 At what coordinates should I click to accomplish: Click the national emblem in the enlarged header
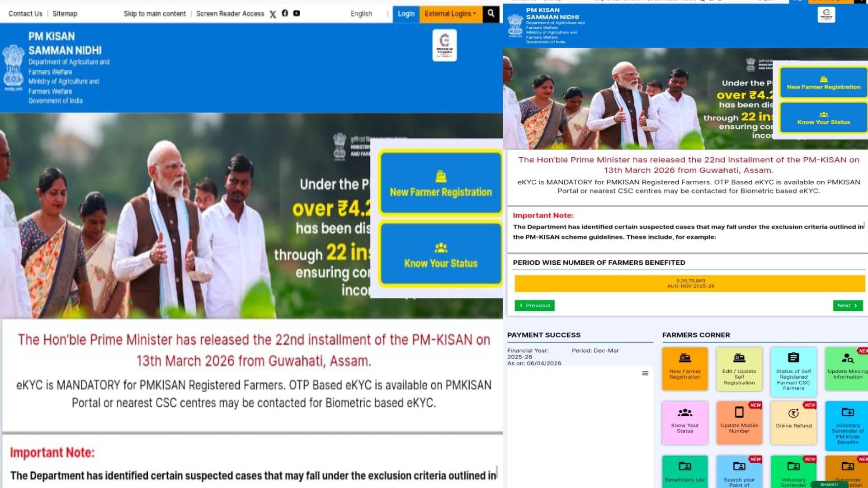pos(14,68)
